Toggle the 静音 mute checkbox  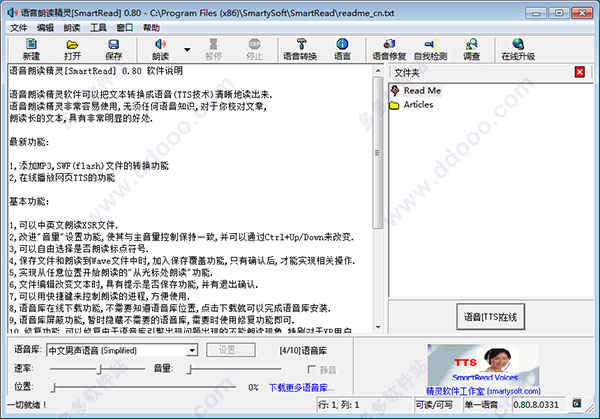click(311, 369)
